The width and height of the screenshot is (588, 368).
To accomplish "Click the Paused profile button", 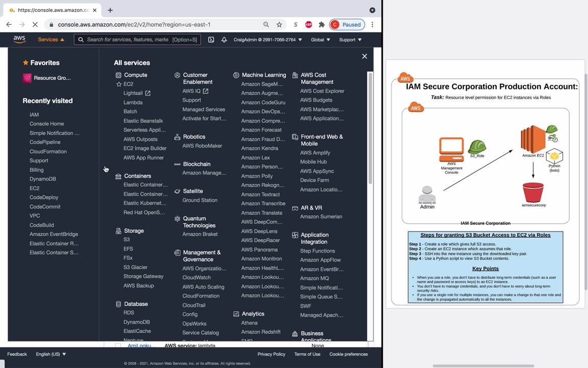I will tap(347, 25).
